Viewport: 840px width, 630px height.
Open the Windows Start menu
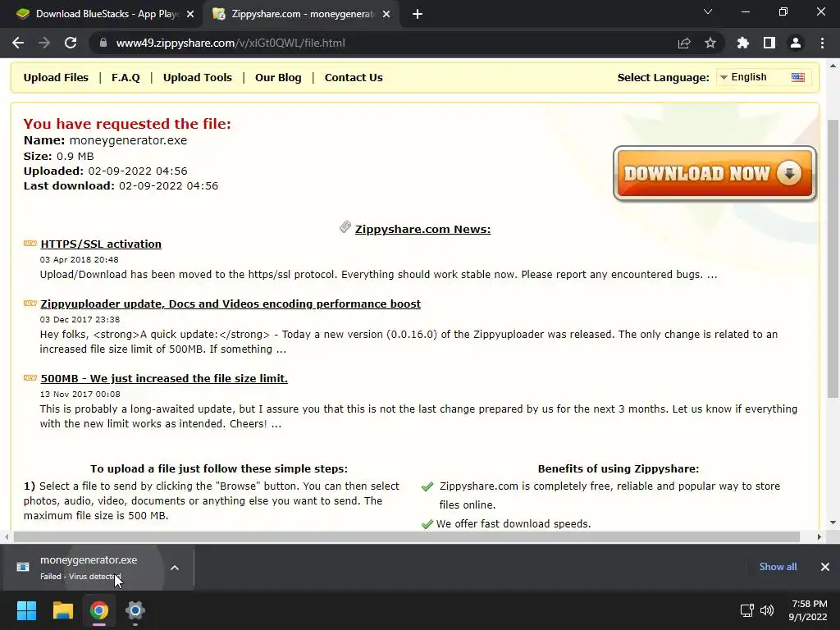coord(26,610)
